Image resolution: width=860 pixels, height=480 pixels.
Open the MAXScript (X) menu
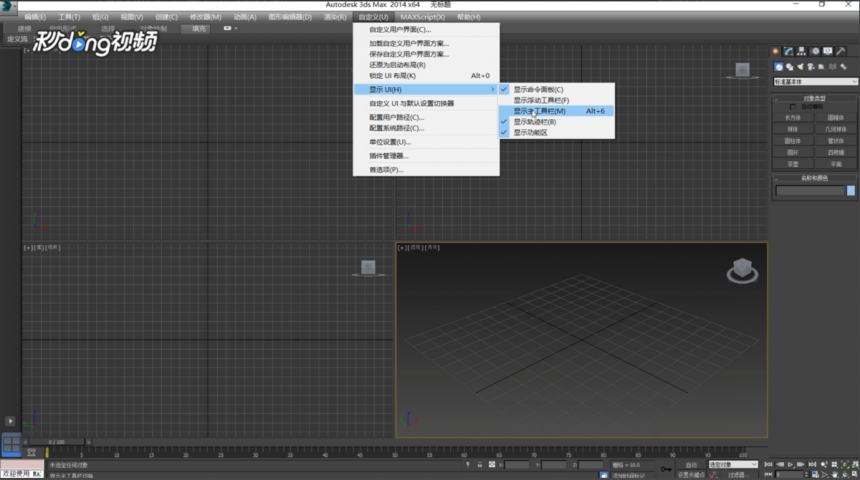(422, 17)
